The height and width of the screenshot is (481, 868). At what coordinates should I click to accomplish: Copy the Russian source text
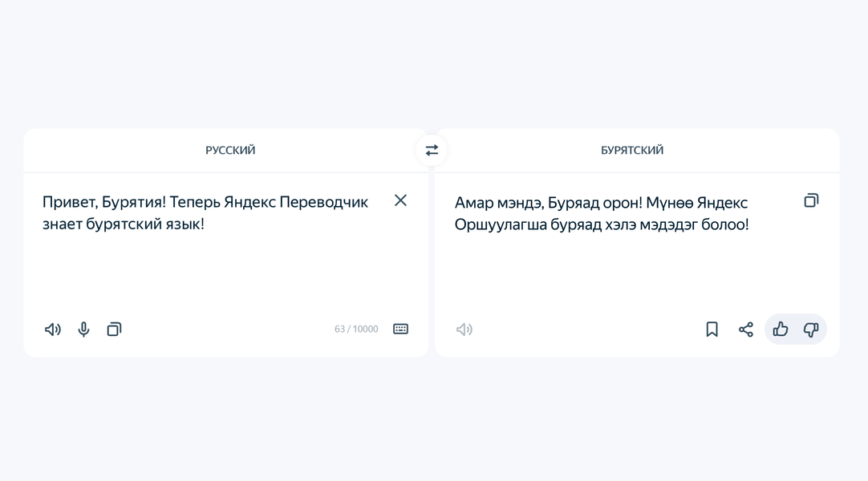(115, 329)
